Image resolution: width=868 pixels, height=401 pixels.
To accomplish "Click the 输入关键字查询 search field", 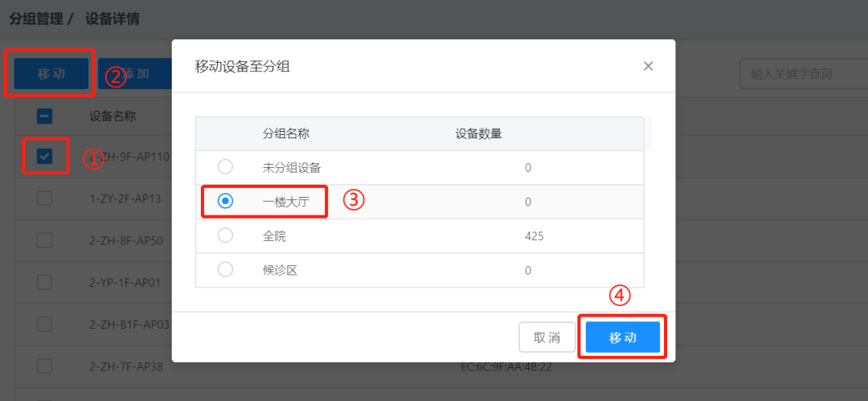I will click(804, 74).
